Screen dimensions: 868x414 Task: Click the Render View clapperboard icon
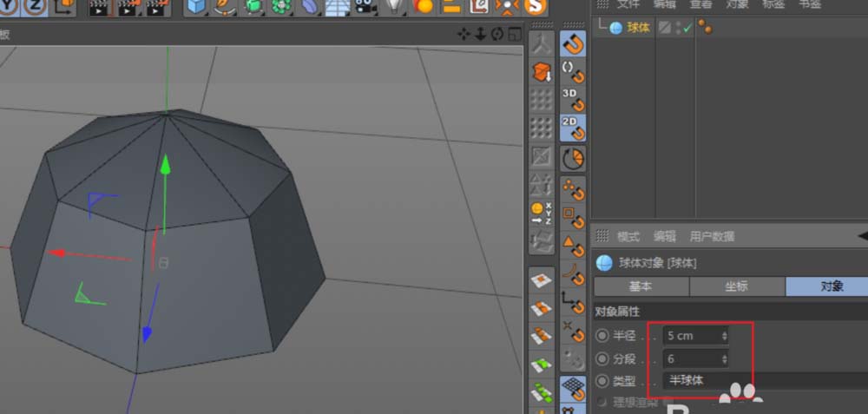[100, 7]
